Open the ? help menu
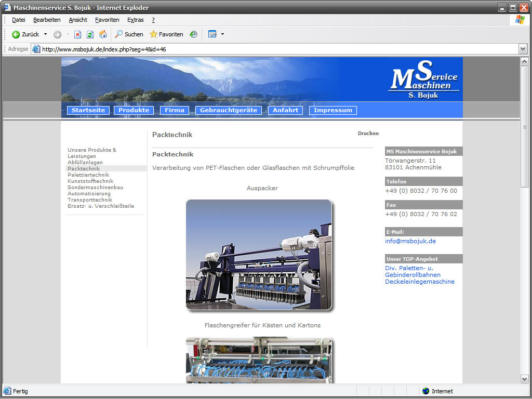This screenshot has height=399, width=532. pyautogui.click(x=153, y=20)
